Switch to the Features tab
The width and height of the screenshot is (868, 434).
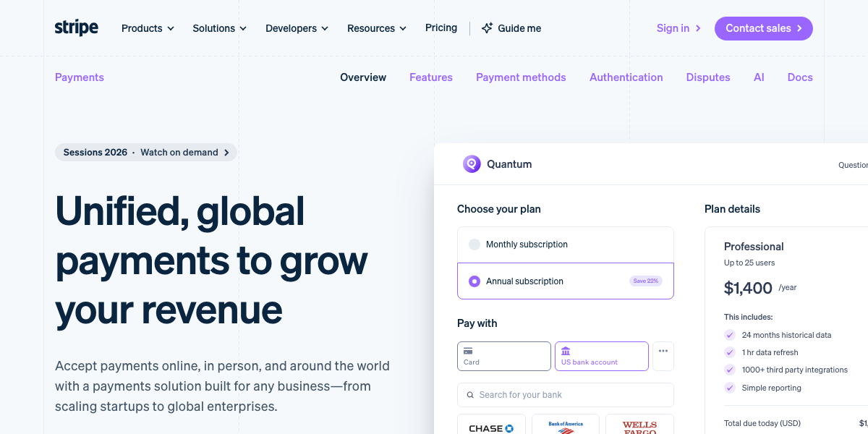431,77
